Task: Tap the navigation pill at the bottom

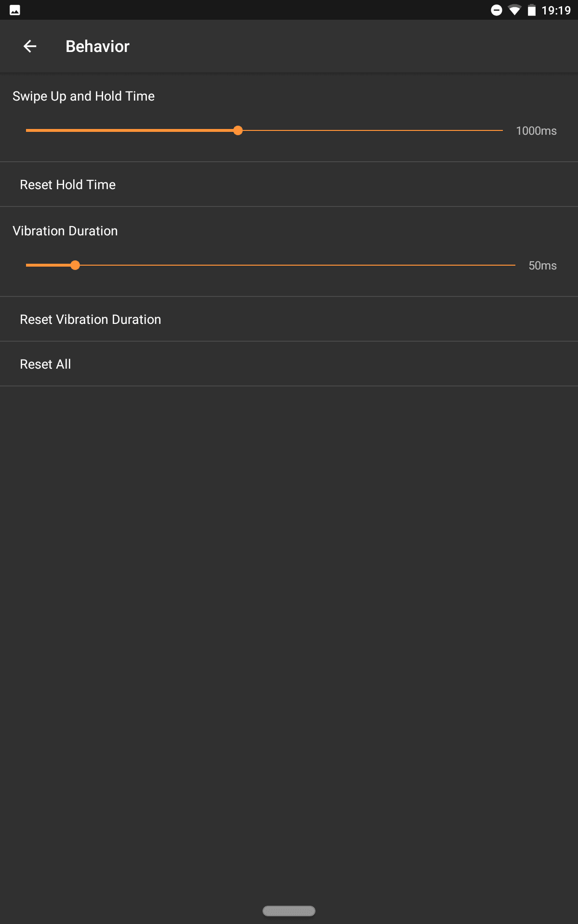Action: coord(289,911)
